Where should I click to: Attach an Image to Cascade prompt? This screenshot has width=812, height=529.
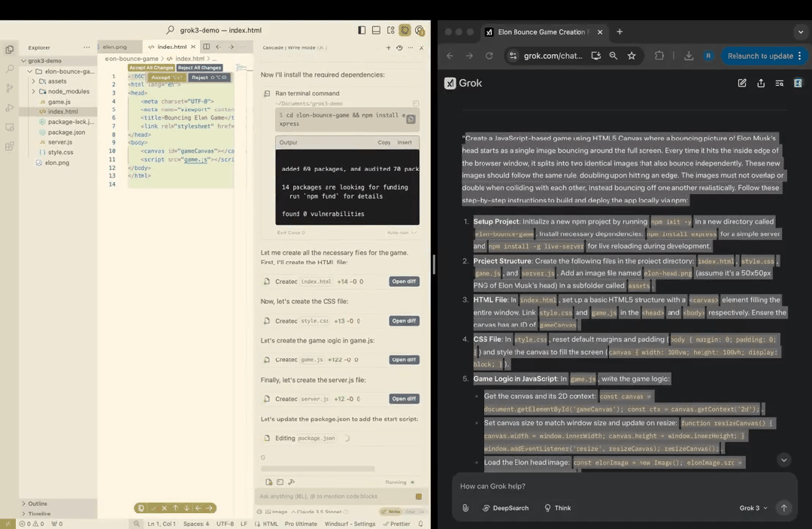(276, 512)
